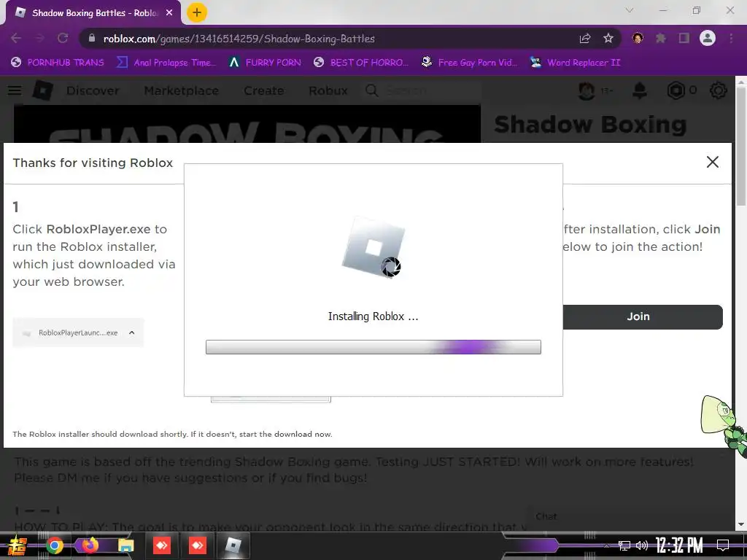
Task: Open the Marketplace menu item
Action: 182,90
